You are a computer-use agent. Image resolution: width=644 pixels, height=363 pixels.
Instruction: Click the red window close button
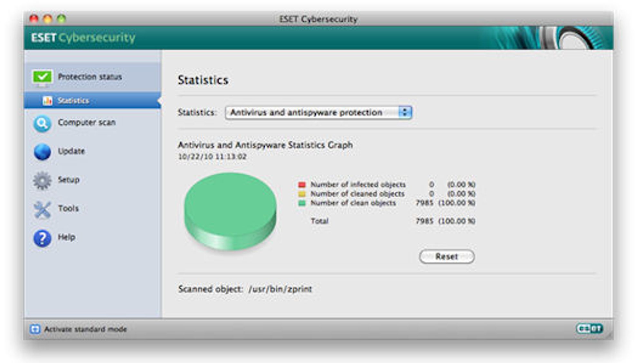34,19
